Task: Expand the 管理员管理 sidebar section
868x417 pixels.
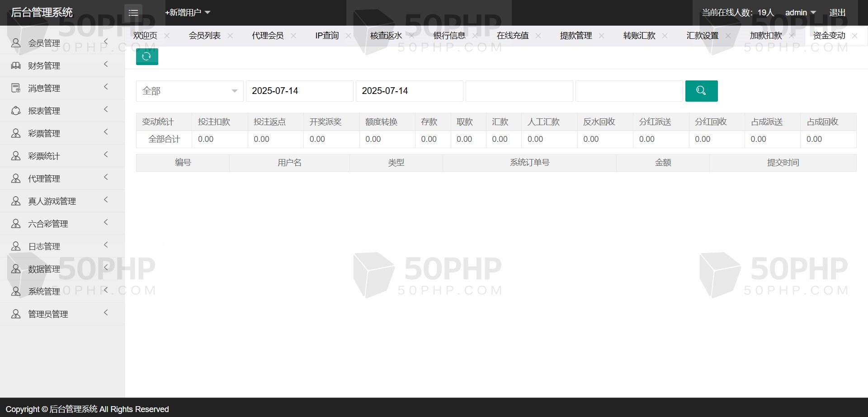Action: point(62,314)
